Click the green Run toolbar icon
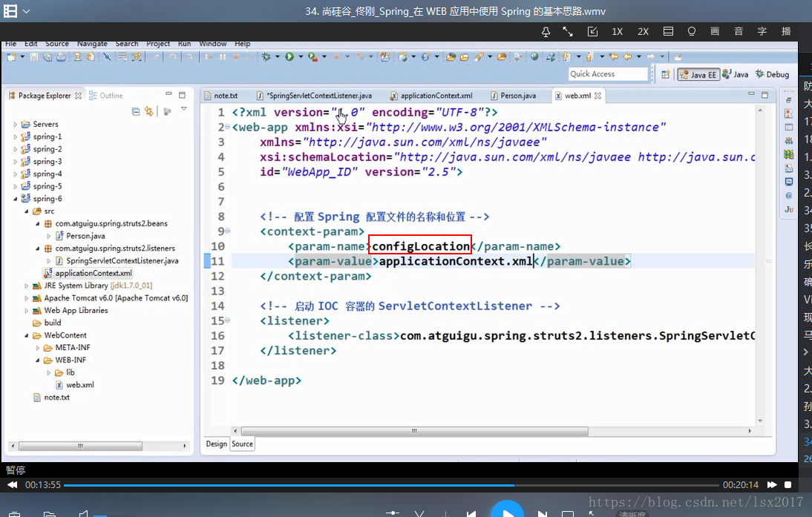 click(289, 56)
